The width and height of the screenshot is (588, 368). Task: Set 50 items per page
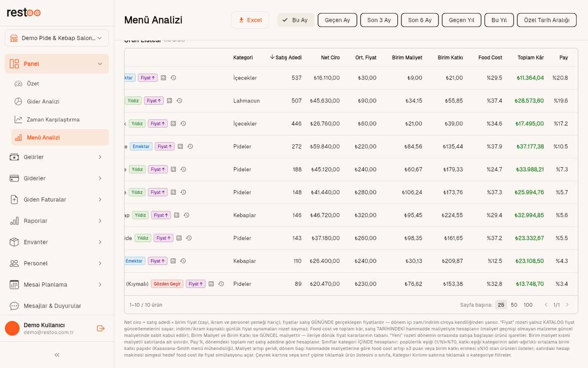click(514, 305)
